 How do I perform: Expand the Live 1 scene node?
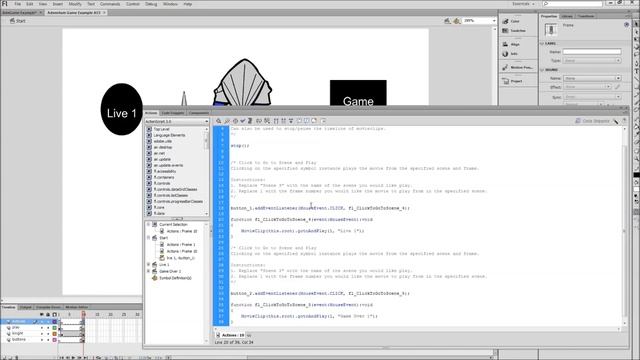(149, 264)
